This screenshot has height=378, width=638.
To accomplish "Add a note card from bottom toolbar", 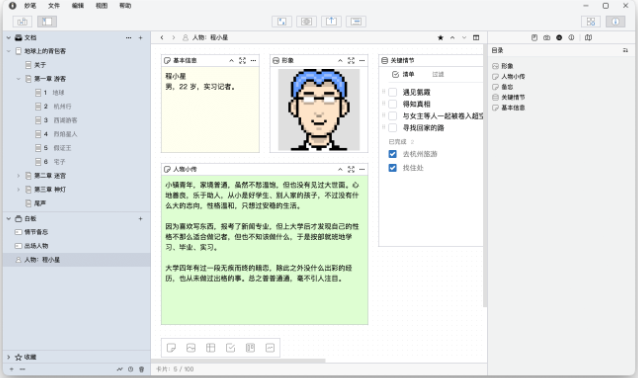I will 171,348.
